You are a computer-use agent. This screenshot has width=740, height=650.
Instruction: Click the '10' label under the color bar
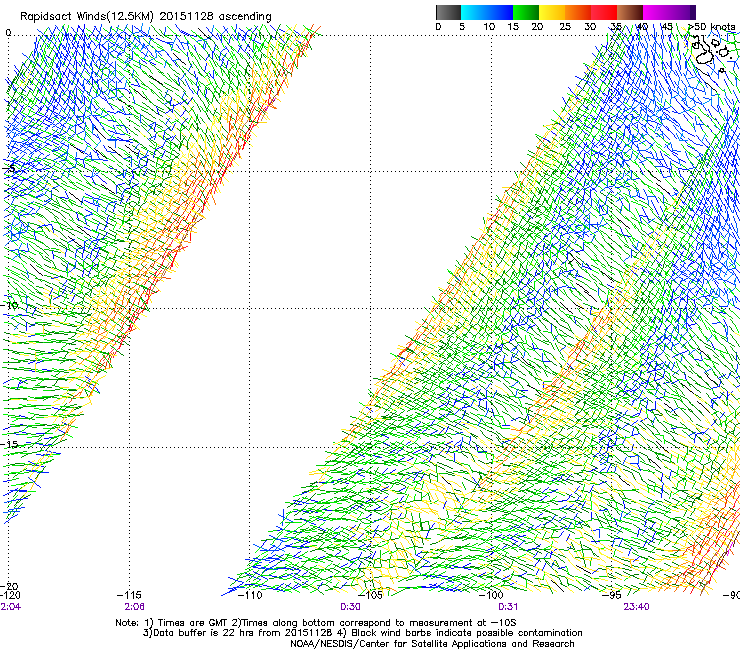(489, 27)
